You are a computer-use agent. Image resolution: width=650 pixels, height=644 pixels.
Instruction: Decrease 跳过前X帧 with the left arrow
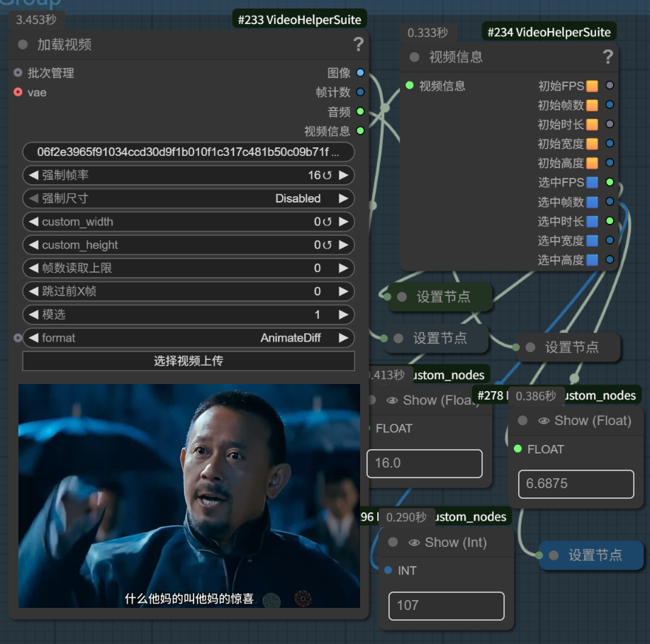(x=33, y=291)
